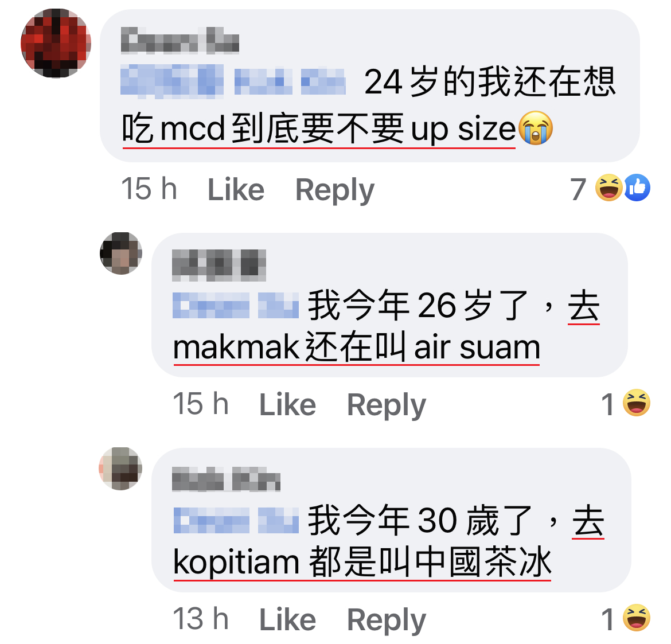Reply to the kopitiam 中國茶冰 comment
Screen dimensions: 671x644
click(x=387, y=620)
